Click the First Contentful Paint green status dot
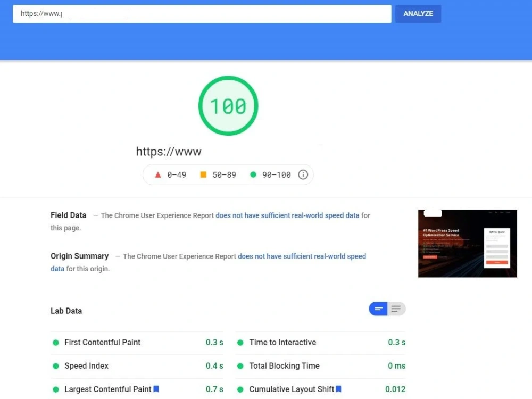532x399 pixels. (x=56, y=343)
